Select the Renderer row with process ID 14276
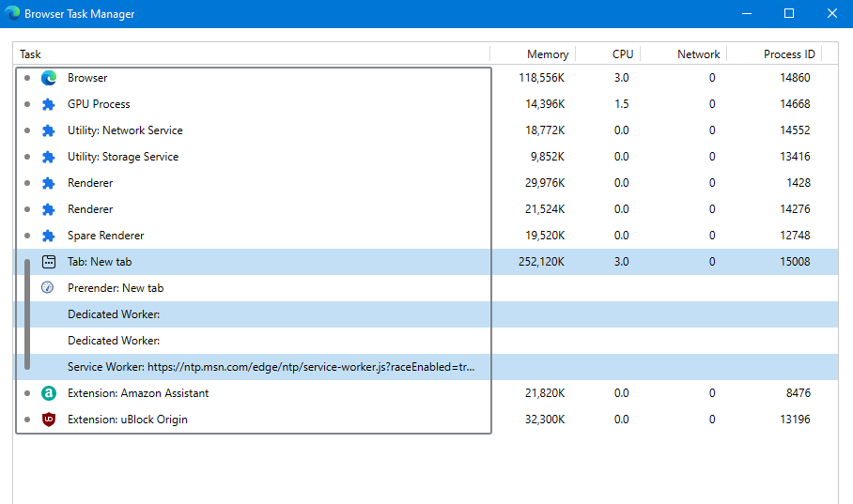 (x=426, y=209)
